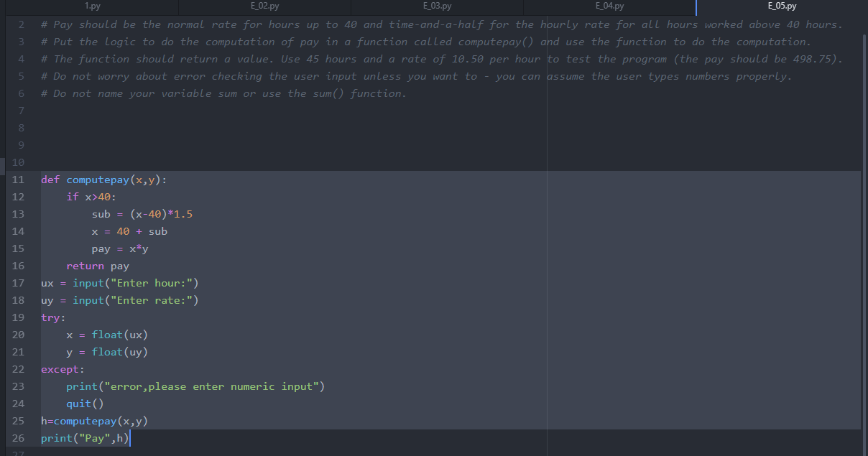This screenshot has height=456, width=868.
Task: Click the 'except:' keyword line
Action: [63, 369]
